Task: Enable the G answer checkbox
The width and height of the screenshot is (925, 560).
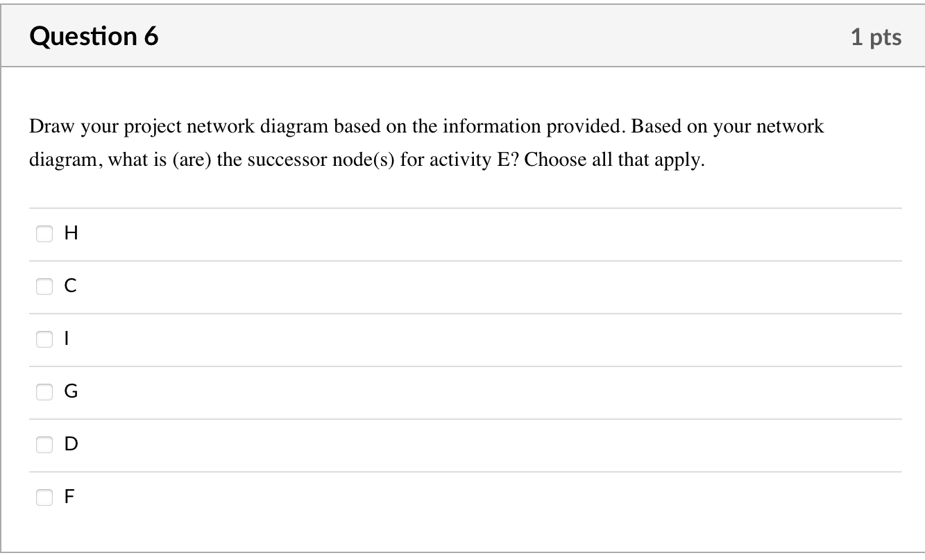Action: (44, 392)
